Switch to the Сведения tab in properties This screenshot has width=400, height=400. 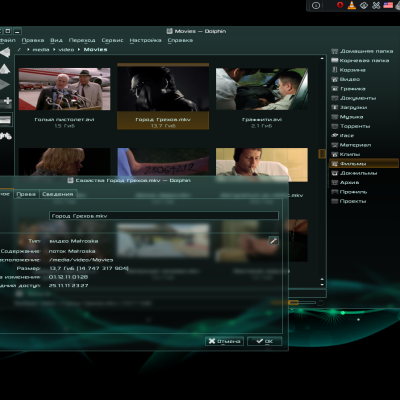click(x=58, y=194)
